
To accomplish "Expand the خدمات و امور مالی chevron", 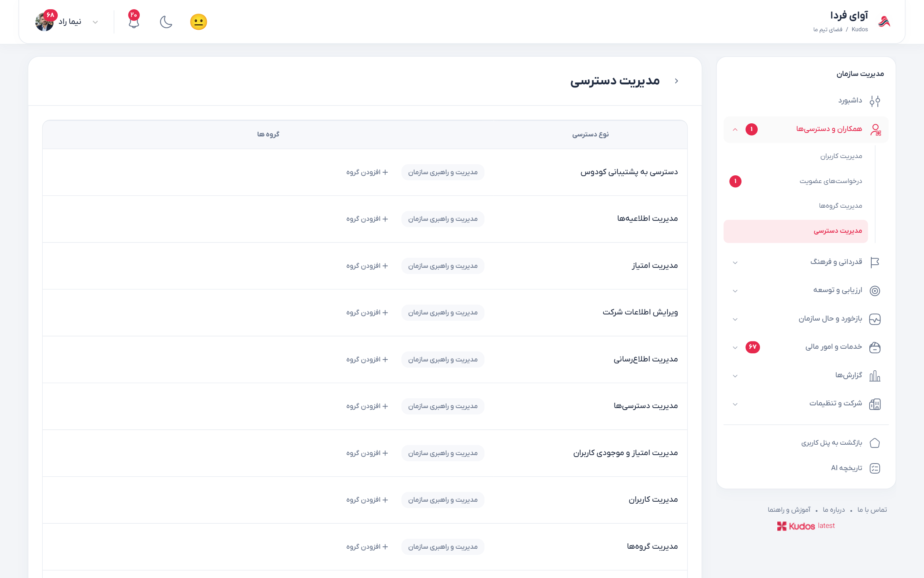I will pyautogui.click(x=735, y=348).
